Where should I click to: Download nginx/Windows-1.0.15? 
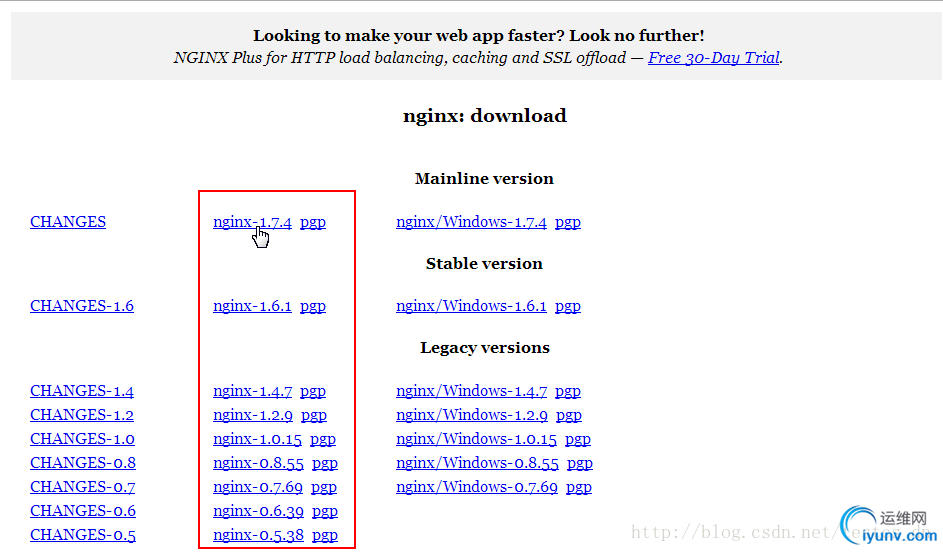click(x=476, y=439)
